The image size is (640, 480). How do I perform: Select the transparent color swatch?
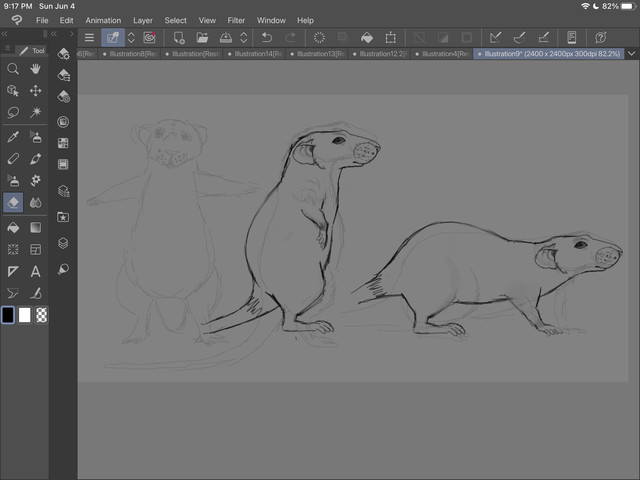41,315
